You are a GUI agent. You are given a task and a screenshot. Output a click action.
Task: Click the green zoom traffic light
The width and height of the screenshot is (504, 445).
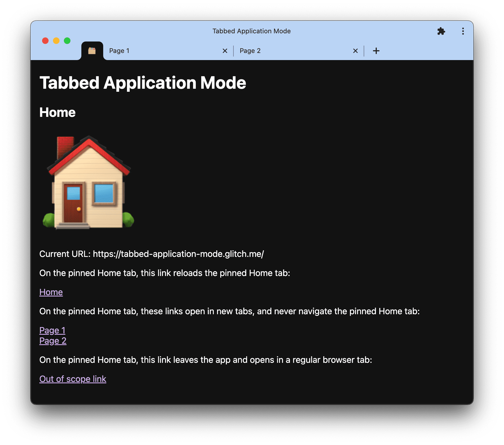point(67,40)
